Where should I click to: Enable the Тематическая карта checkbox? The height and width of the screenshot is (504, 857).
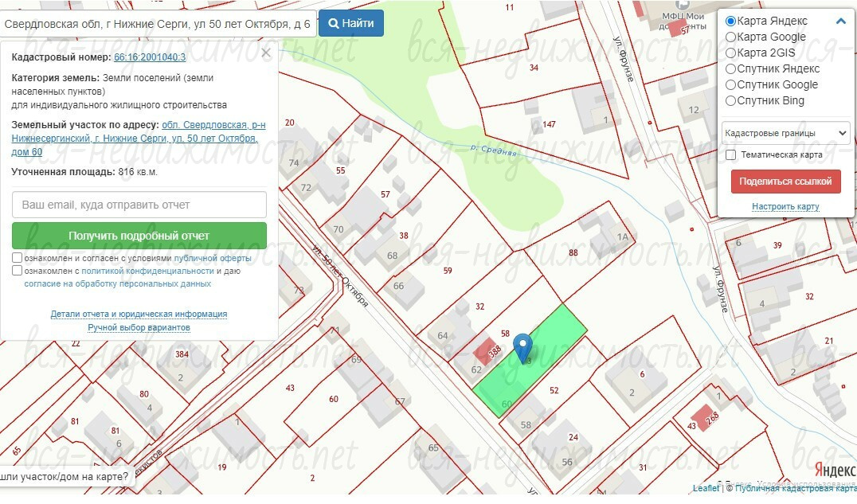[x=730, y=154]
